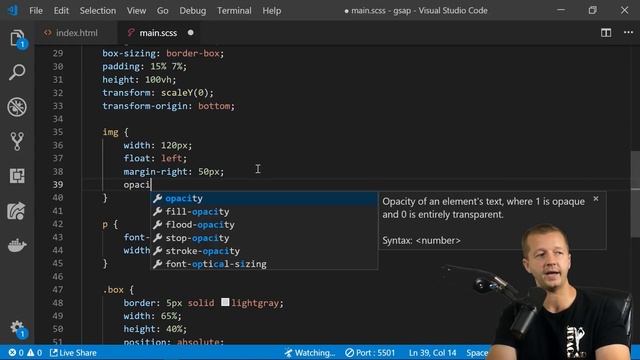Click the 'padding: 15% 7%;' line
This screenshot has width=640, height=360.
click(144, 67)
